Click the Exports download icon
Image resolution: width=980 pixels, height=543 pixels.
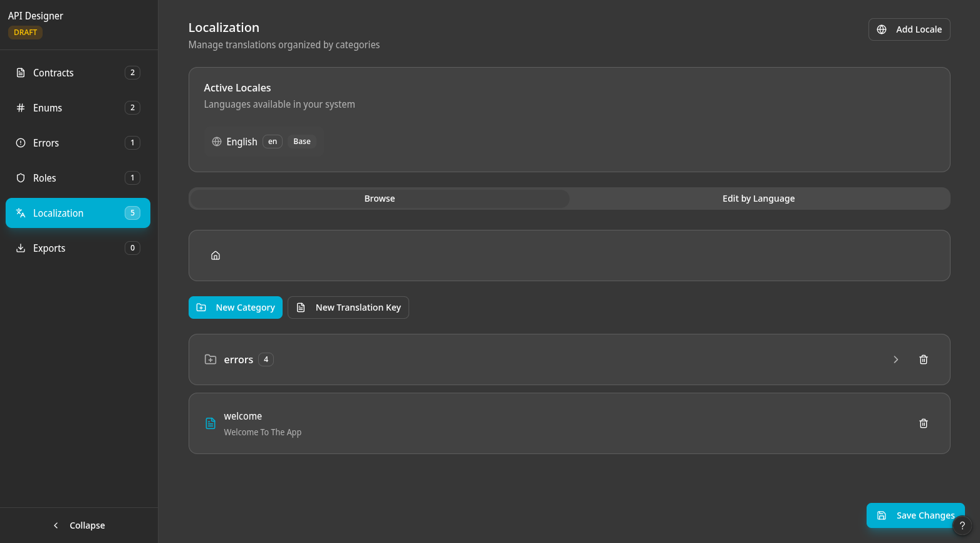point(21,248)
